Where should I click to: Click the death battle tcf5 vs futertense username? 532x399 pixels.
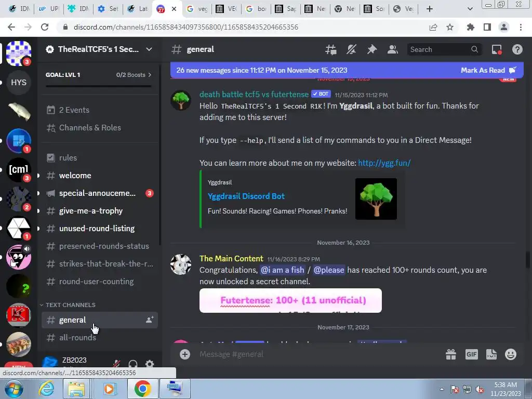[254, 94]
